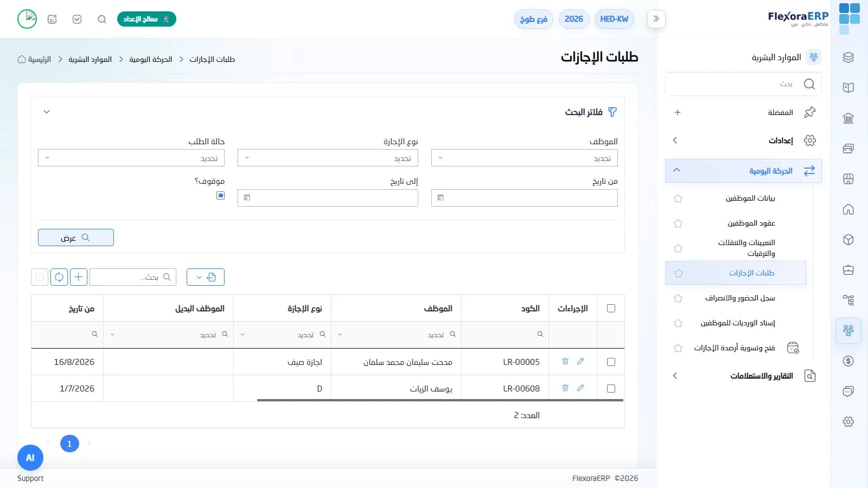Click the عرض search button

[x=76, y=237]
